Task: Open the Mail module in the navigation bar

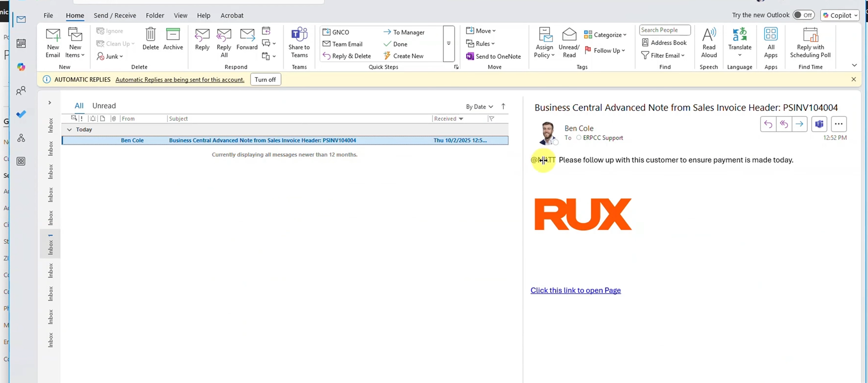Action: [21, 20]
